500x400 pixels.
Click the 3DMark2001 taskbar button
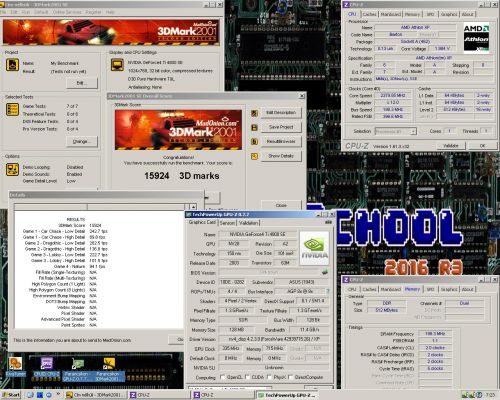pyautogui.click(x=95, y=395)
